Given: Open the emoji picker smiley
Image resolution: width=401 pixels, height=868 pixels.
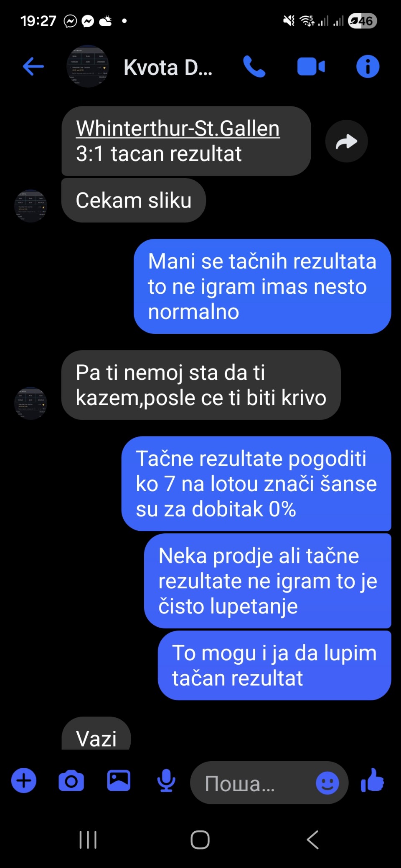Looking at the screenshot, I should click(327, 782).
